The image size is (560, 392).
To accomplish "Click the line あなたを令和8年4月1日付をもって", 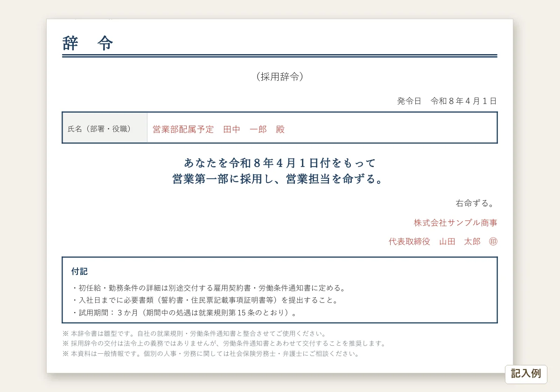I will pos(280,163).
